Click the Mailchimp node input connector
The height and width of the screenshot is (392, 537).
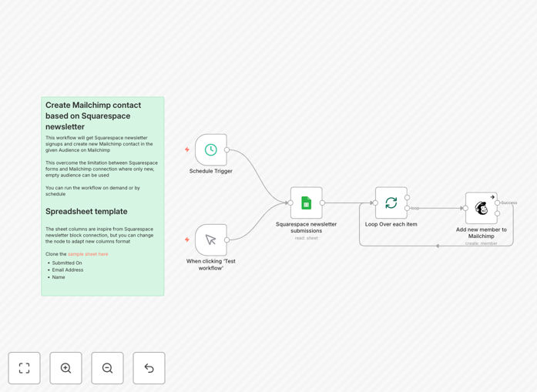click(x=465, y=208)
